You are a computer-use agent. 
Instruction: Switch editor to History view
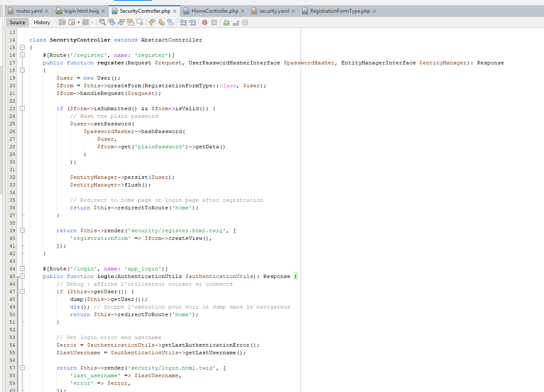[42, 22]
